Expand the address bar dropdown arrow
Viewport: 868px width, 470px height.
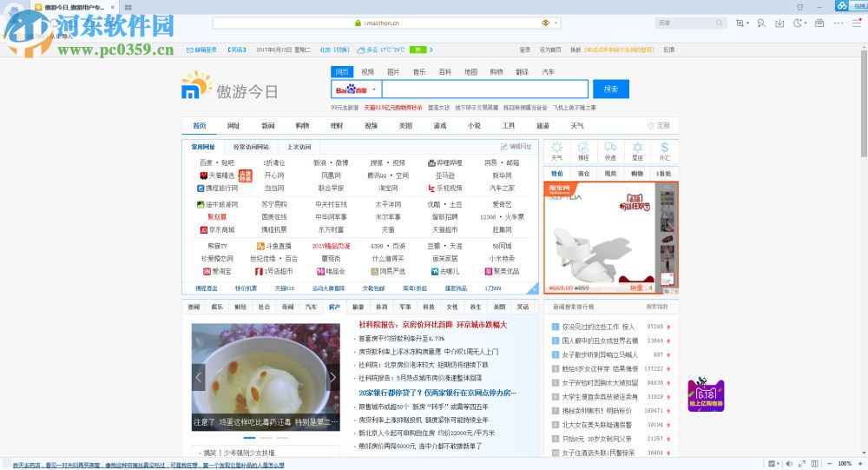556,23
